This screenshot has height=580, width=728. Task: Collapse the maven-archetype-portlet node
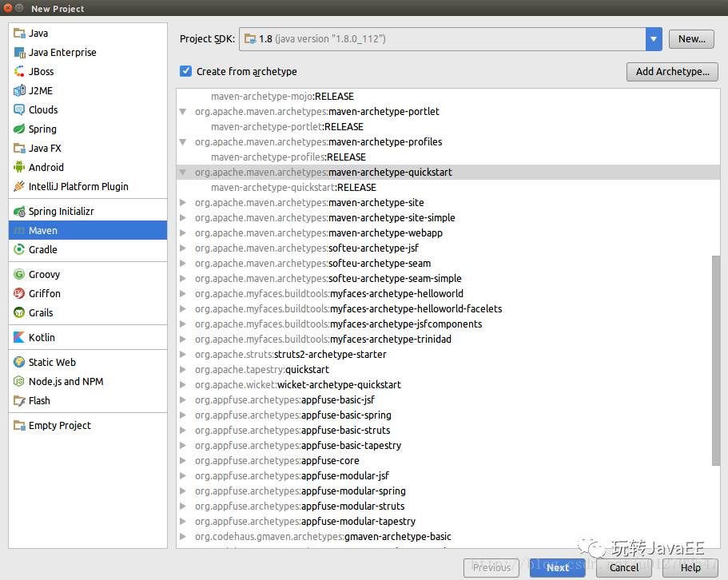[x=183, y=112]
